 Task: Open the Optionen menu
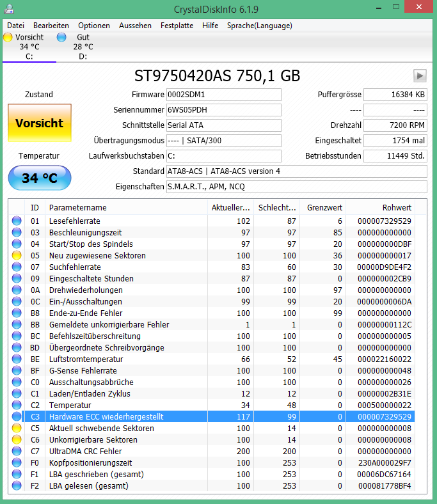tap(94, 26)
